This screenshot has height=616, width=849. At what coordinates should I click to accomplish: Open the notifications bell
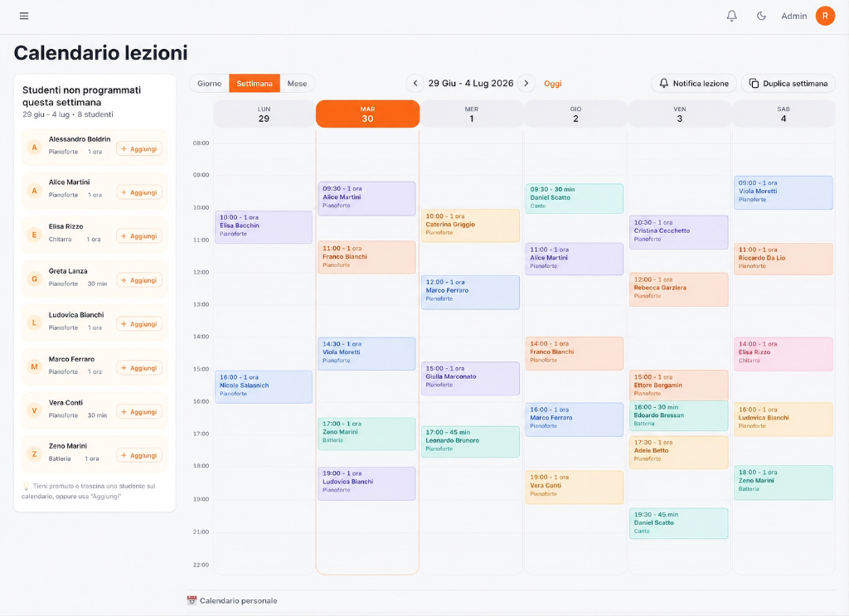[731, 16]
